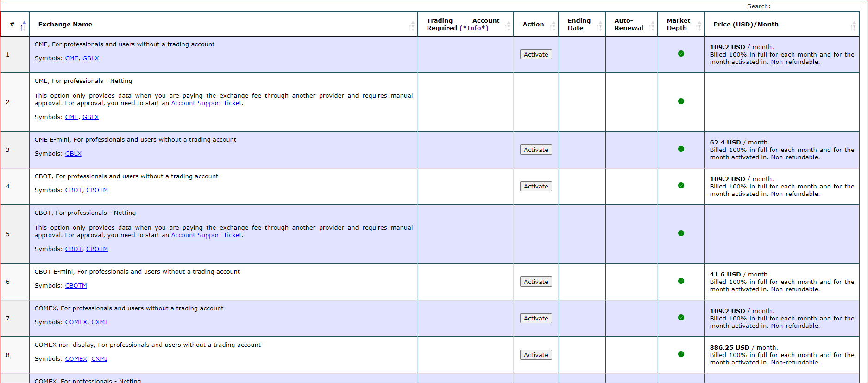
Task: Open Account Support Ticket link in CME Netting row
Action: (x=206, y=103)
